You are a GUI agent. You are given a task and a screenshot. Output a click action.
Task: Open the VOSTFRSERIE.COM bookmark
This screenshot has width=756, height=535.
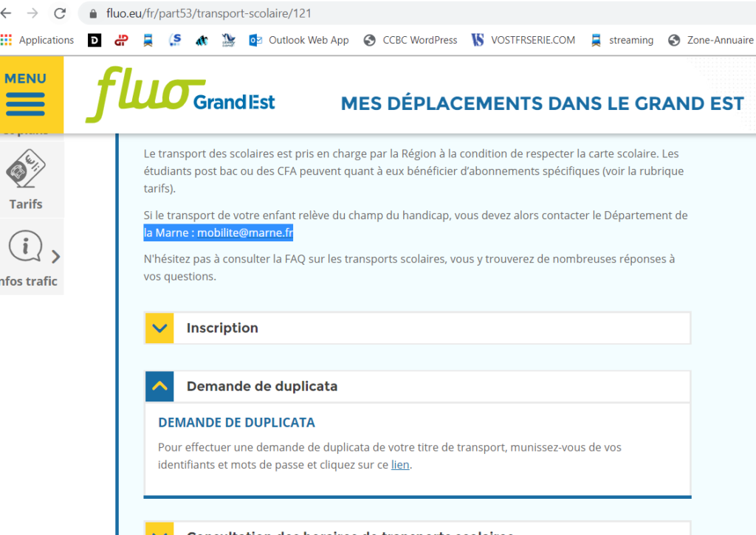coord(523,40)
